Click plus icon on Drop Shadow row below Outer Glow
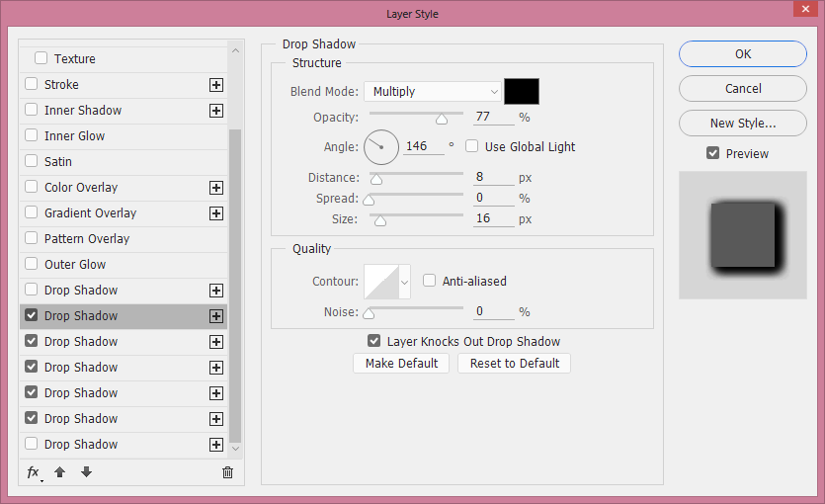Viewport: 825px width, 504px height. [216, 291]
